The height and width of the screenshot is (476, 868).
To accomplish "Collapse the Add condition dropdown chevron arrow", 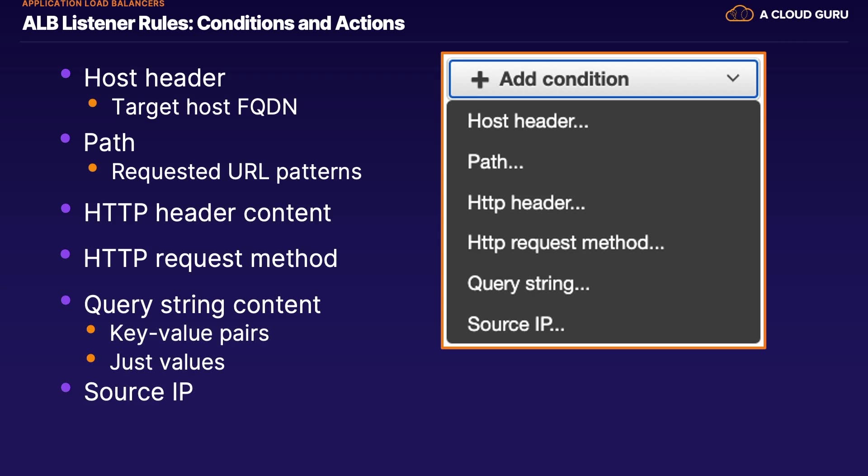I will coord(733,78).
